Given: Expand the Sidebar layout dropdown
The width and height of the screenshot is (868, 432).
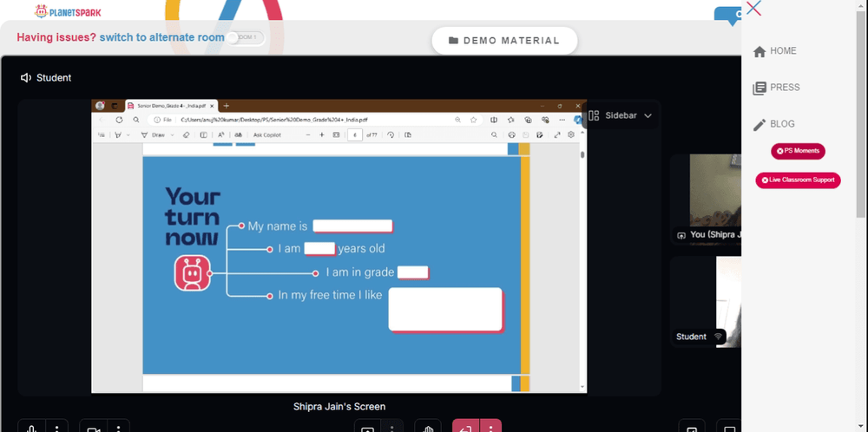Looking at the screenshot, I should pyautogui.click(x=620, y=115).
